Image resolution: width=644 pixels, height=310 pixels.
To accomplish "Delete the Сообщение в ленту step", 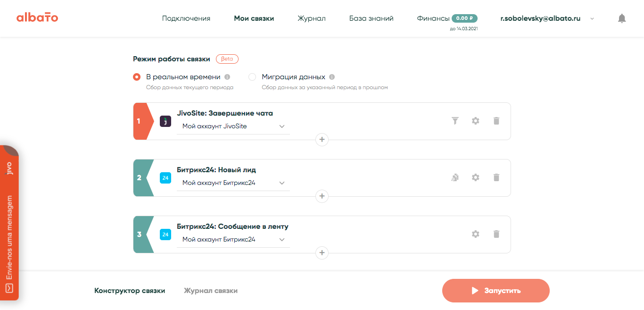I will 496,234.
